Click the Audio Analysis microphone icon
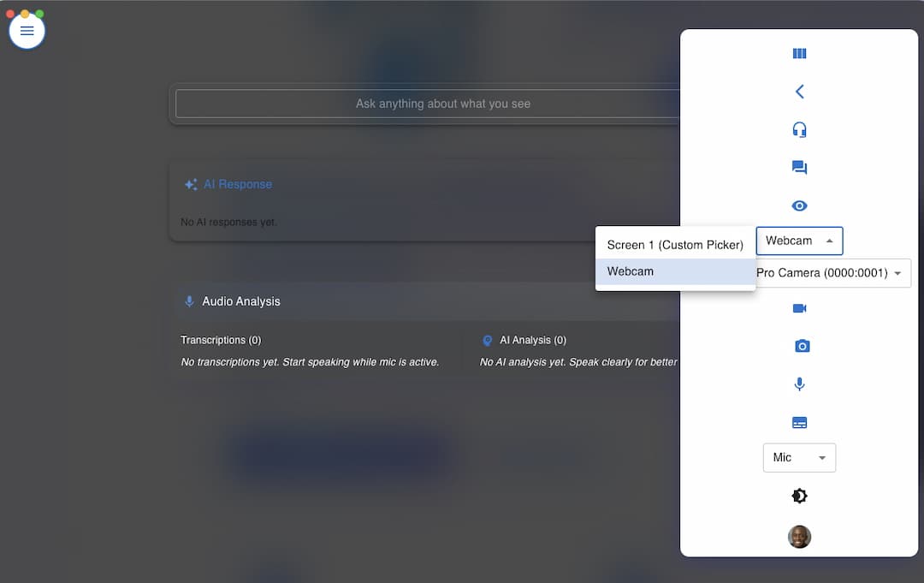The width and height of the screenshot is (924, 583). 189,301
